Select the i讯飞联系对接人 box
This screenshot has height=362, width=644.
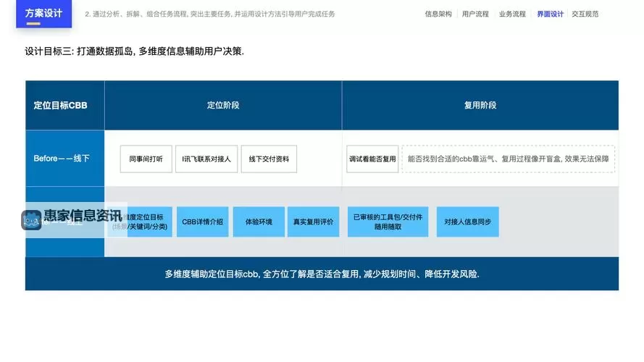coord(206,159)
